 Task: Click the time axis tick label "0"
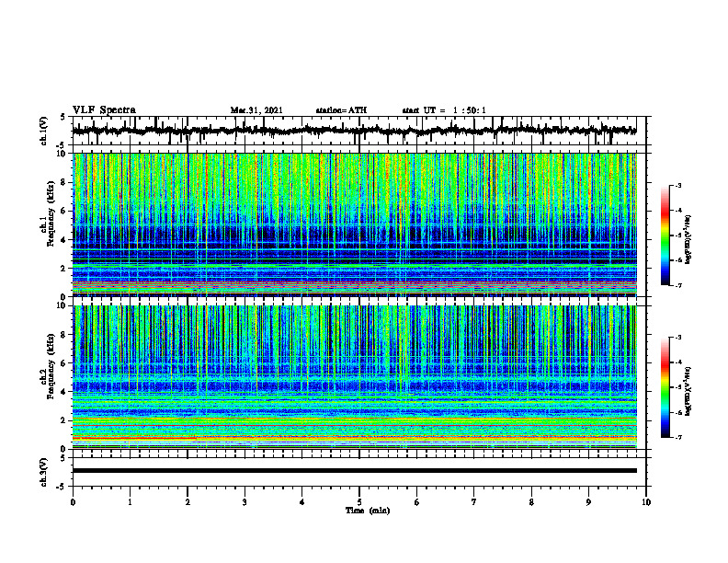tap(73, 502)
